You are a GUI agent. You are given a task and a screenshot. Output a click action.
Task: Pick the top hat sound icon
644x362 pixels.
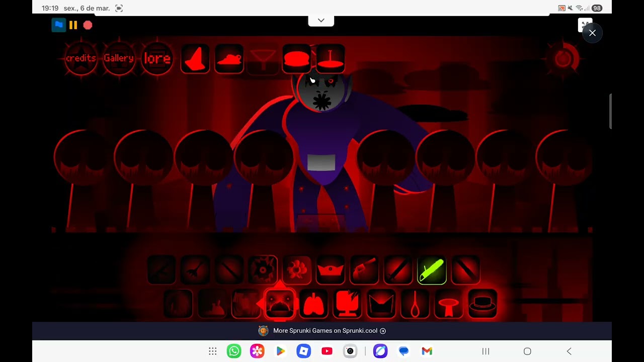(482, 304)
